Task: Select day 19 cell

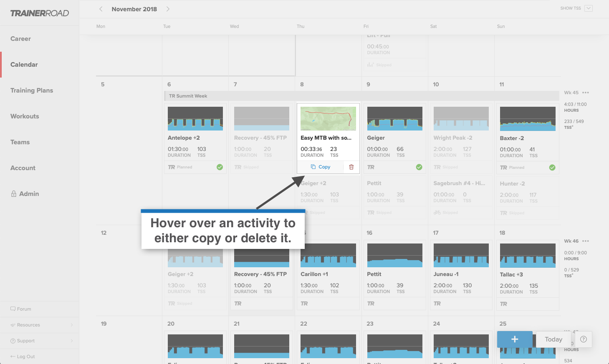Action: (x=129, y=340)
